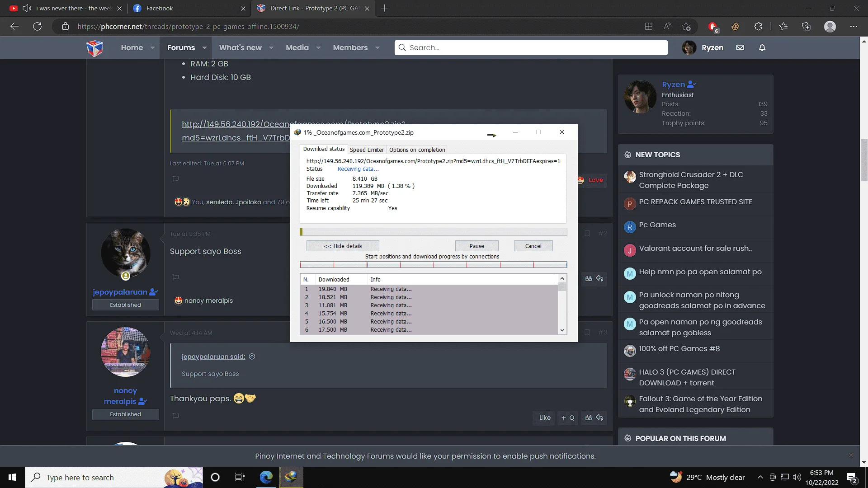The image size is (868, 488).
Task: Open browser Collections
Action: [x=807, y=26]
